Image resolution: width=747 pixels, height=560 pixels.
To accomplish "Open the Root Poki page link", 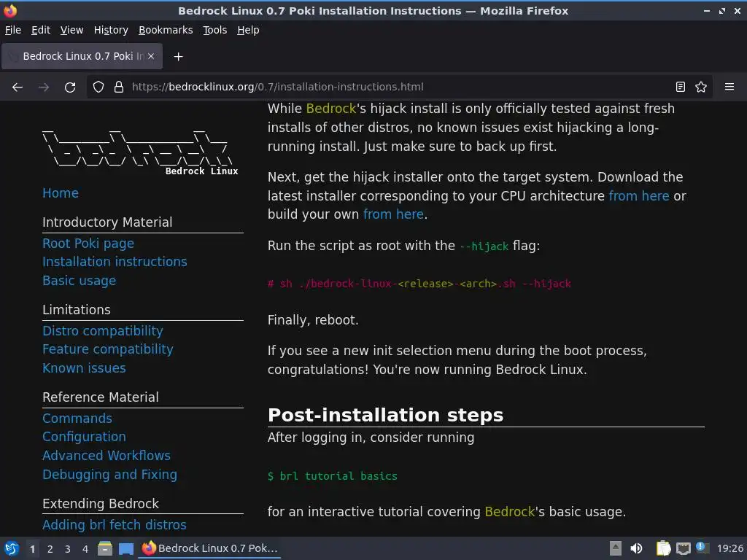I will pyautogui.click(x=88, y=244).
